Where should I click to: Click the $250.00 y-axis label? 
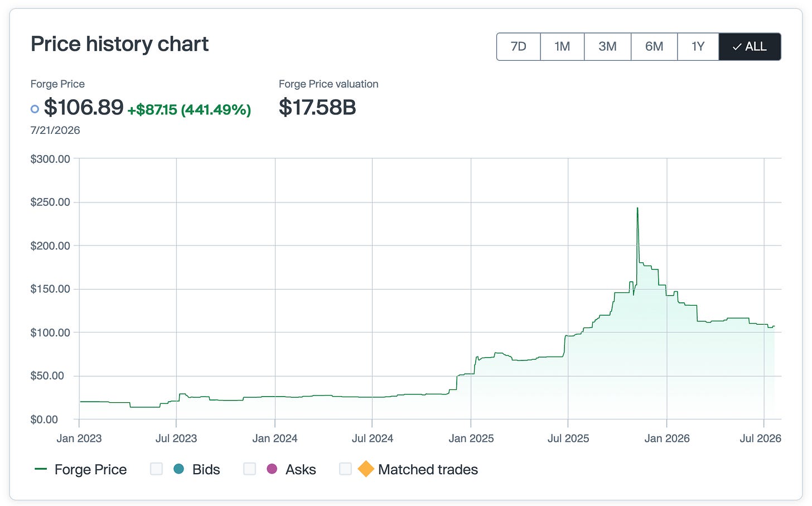tap(50, 202)
